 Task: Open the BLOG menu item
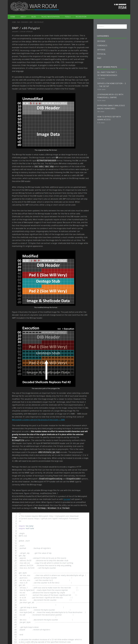[34, 17]
